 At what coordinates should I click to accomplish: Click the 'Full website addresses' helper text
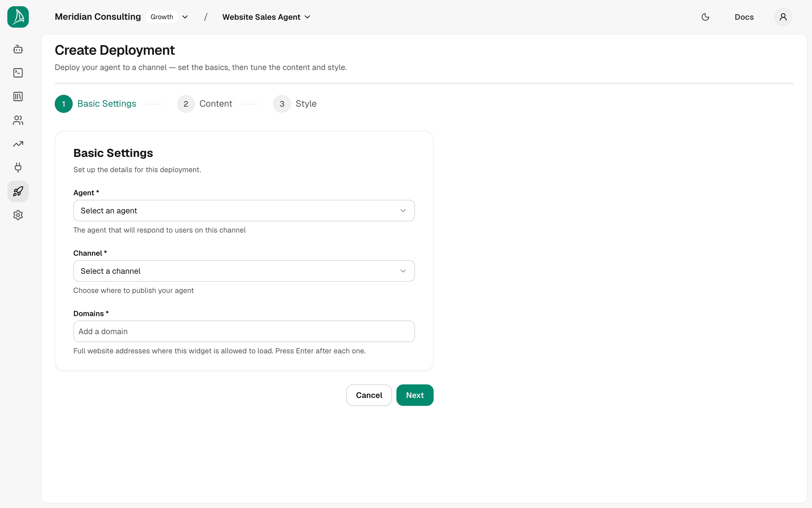coord(219,351)
